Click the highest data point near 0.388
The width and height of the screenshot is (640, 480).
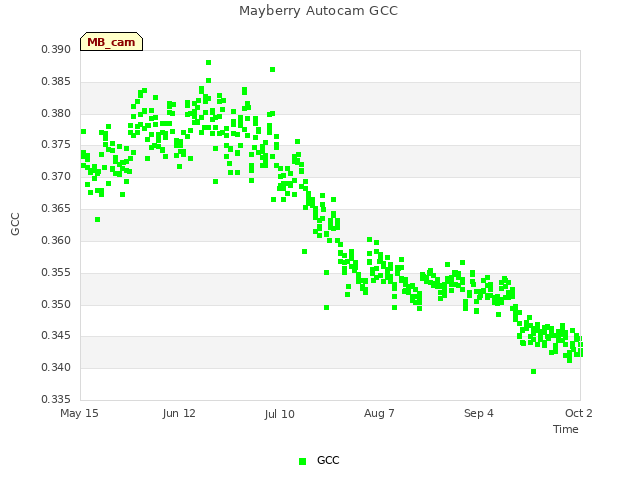coord(209,62)
